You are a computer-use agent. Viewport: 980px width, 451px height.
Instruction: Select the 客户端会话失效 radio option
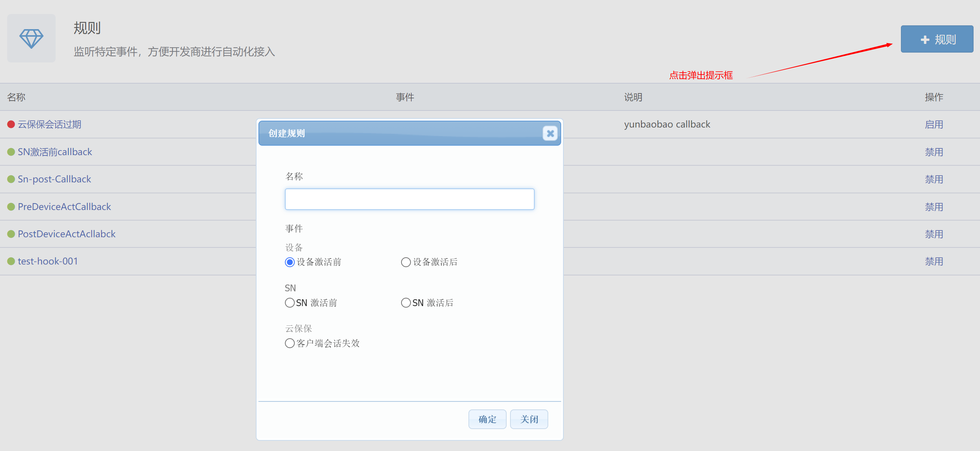pos(289,344)
